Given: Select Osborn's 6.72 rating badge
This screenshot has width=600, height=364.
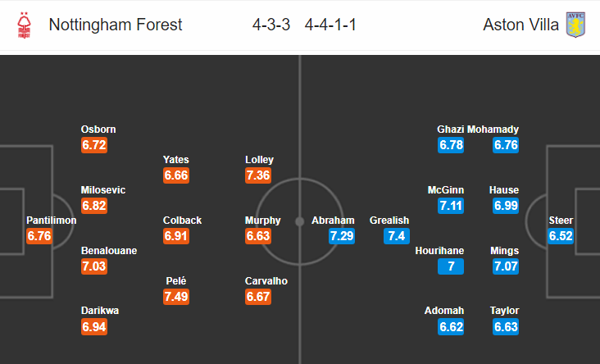Looking at the screenshot, I should [94, 145].
